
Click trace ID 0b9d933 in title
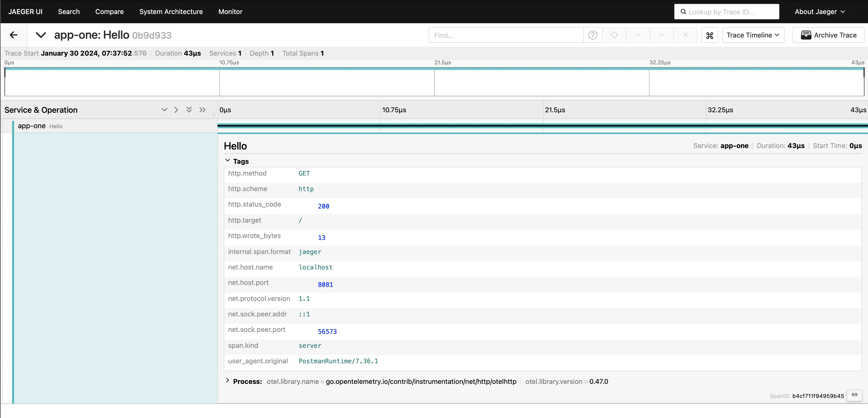152,35
